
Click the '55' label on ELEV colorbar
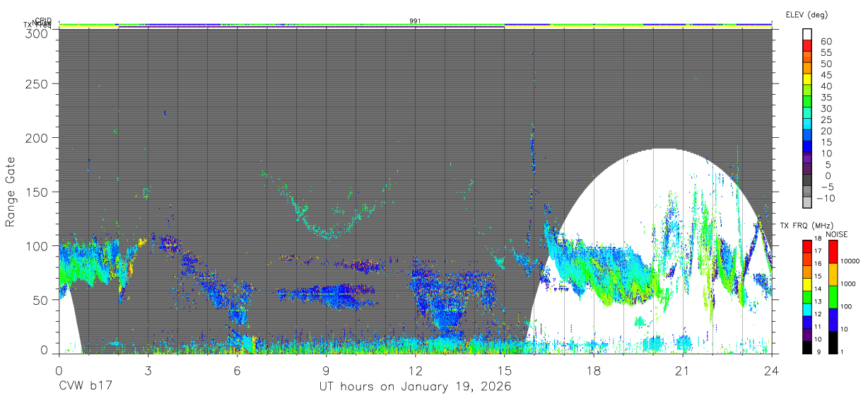click(826, 53)
